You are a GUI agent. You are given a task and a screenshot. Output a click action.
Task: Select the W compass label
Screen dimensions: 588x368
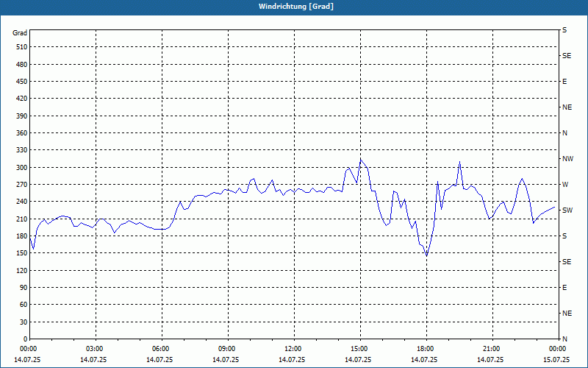coord(565,185)
